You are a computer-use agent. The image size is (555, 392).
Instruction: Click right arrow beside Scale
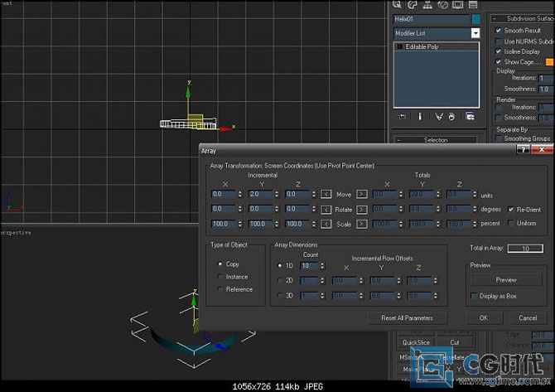click(361, 224)
